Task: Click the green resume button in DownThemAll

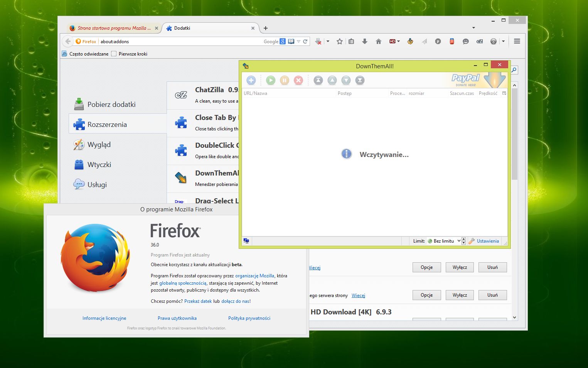Action: (271, 80)
